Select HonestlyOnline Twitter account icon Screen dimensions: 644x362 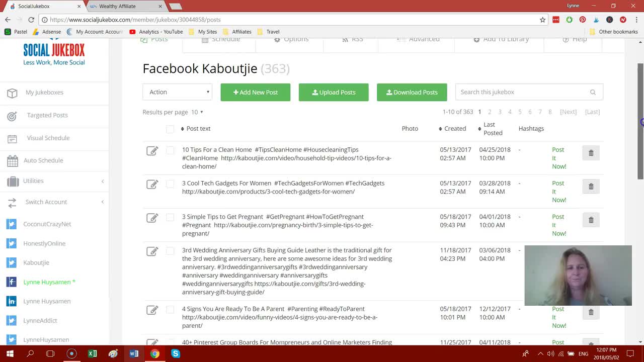(x=11, y=243)
